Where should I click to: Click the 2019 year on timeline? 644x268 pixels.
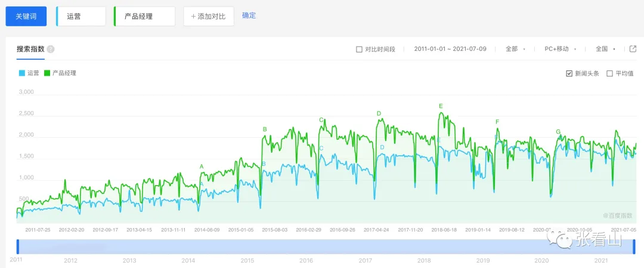[x=483, y=260]
